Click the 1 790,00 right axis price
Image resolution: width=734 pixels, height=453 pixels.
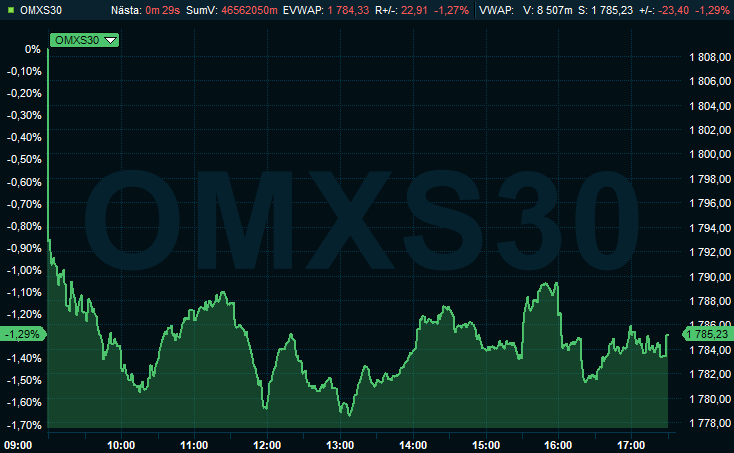pyautogui.click(x=710, y=277)
